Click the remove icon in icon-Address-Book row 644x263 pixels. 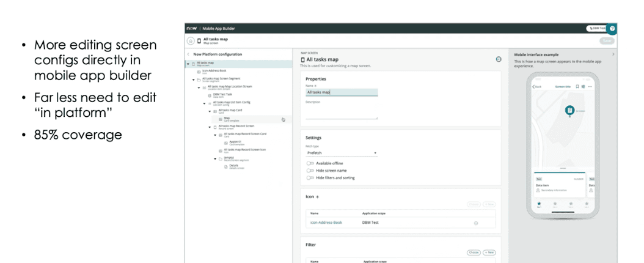pyautogui.click(x=476, y=223)
